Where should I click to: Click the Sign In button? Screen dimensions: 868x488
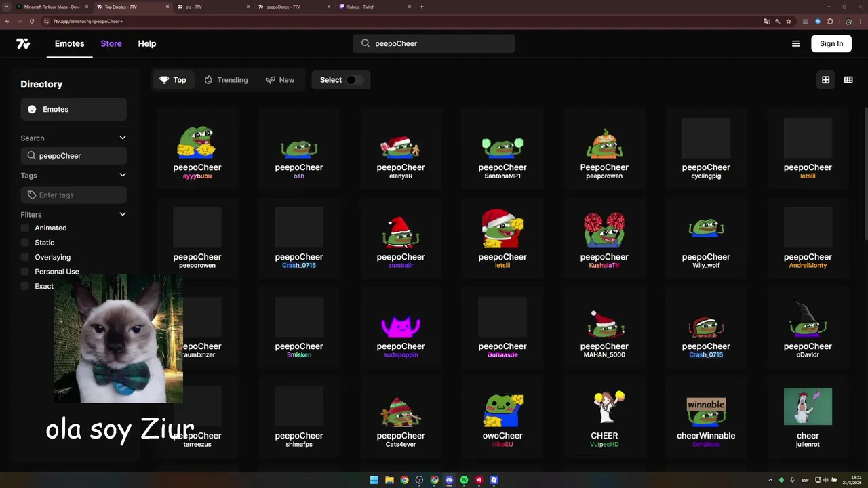click(x=831, y=43)
